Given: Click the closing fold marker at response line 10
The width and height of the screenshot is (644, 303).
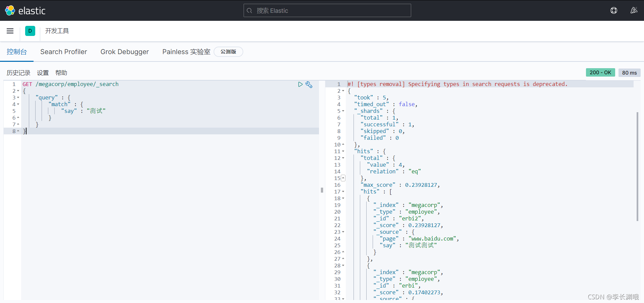Looking at the screenshot, I should tap(343, 145).
